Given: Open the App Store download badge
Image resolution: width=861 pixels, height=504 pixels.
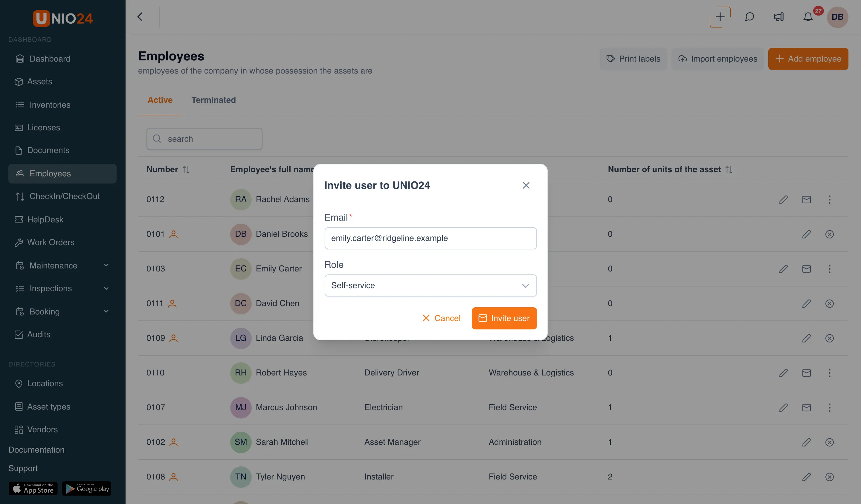Looking at the screenshot, I should coord(33,489).
